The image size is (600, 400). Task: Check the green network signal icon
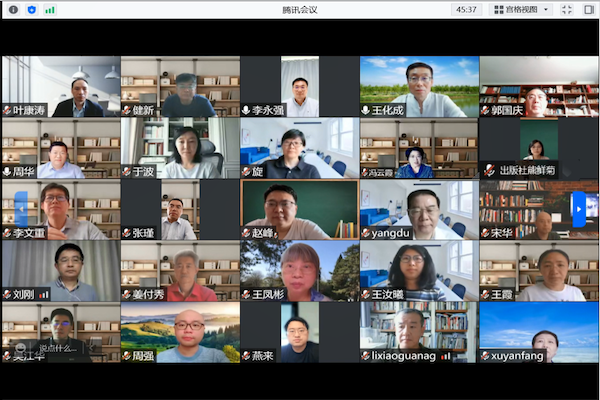[50, 9]
